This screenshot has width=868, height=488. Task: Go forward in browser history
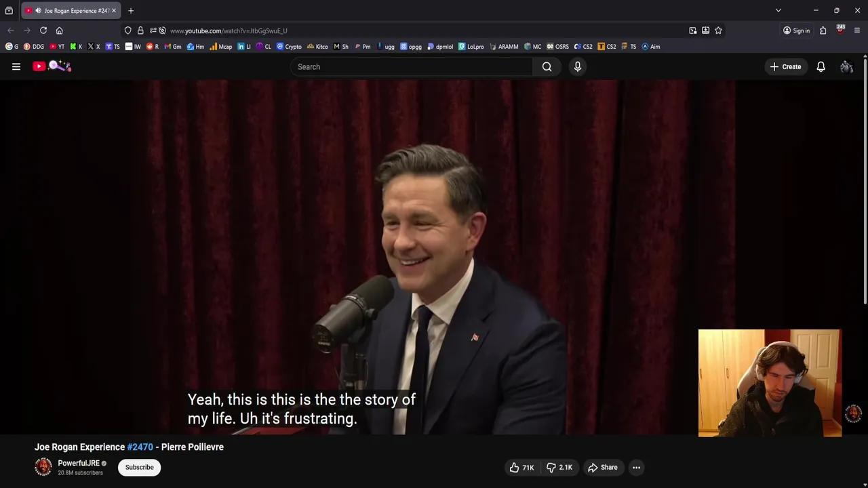tap(27, 30)
